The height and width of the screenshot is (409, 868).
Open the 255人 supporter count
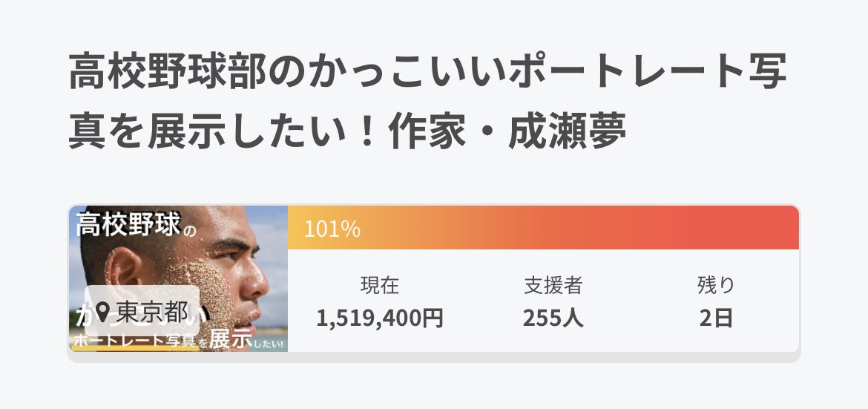[553, 318]
